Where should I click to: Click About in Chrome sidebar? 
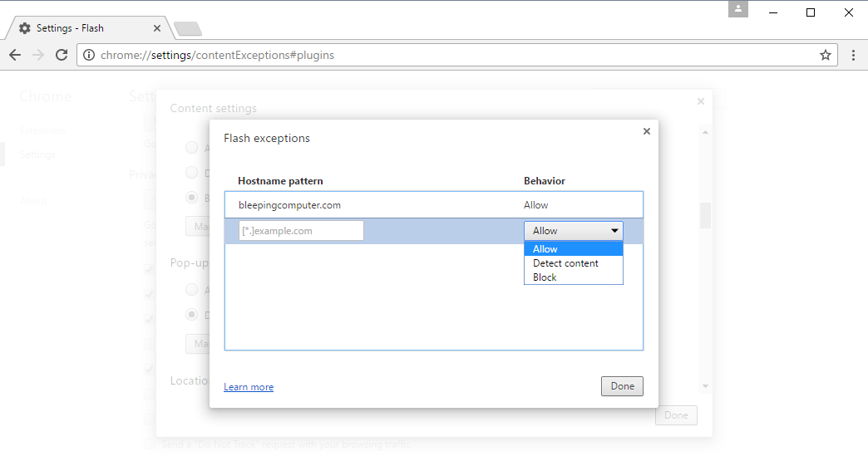pos(34,201)
